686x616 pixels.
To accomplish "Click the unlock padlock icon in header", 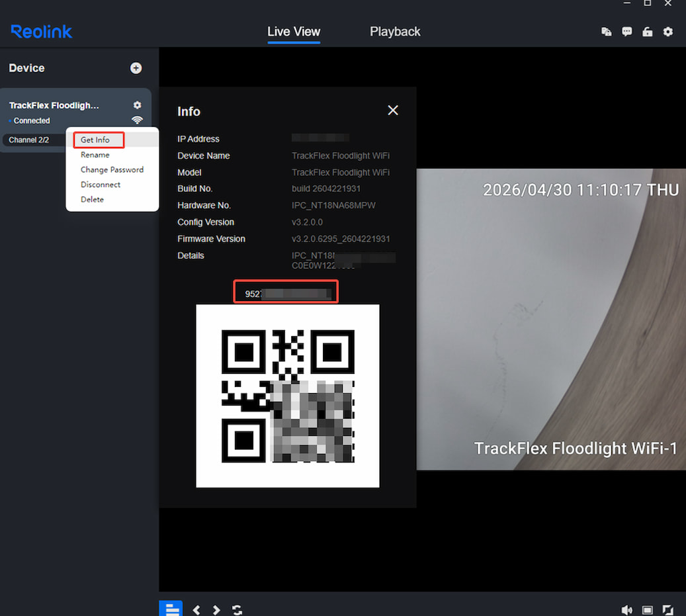I will pos(648,32).
